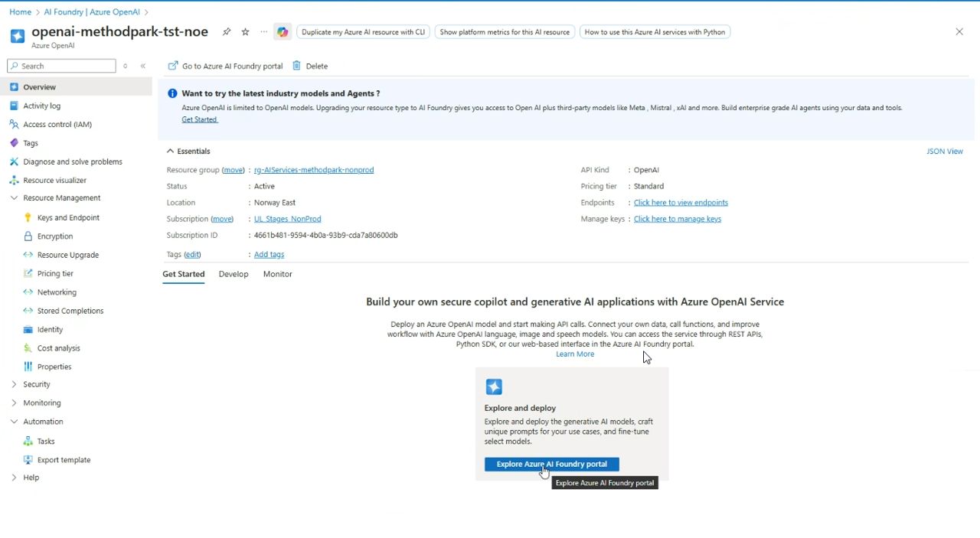Close the resource blade
980x538 pixels.
point(959,32)
